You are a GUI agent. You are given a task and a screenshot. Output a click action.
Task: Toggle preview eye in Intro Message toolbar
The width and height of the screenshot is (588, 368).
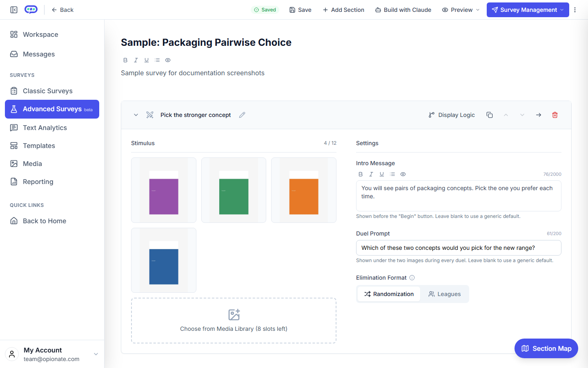coord(403,174)
